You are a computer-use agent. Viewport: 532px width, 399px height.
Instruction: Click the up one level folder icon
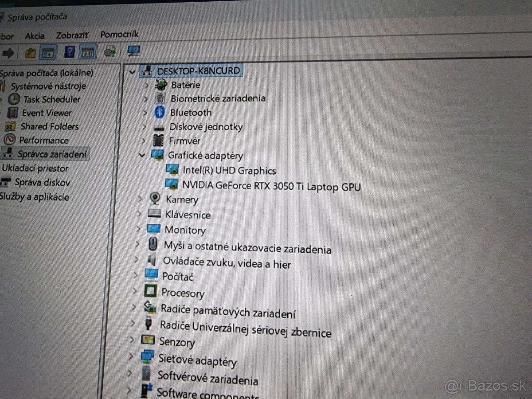[30, 53]
